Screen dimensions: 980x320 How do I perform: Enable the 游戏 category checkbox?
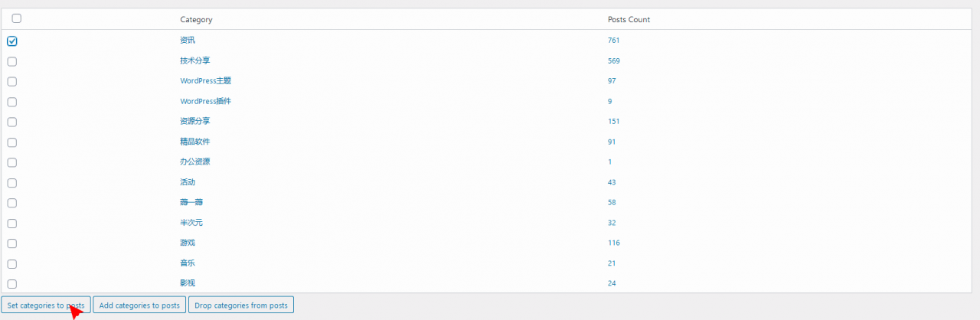[x=12, y=243]
